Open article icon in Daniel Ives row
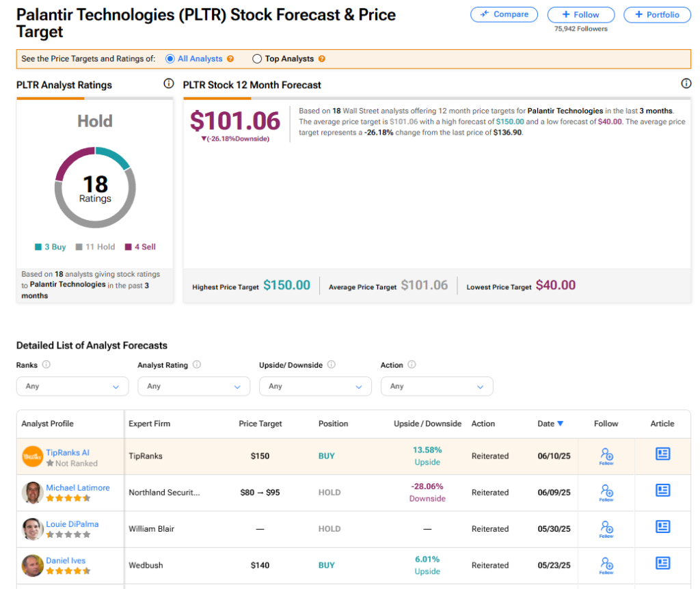Image resolution: width=700 pixels, height=589 pixels. click(663, 563)
